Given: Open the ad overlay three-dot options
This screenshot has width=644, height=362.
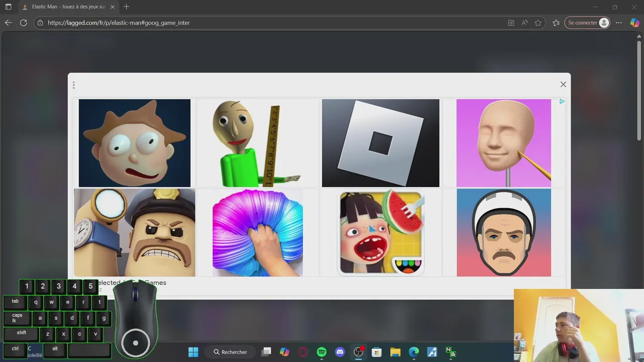Looking at the screenshot, I should [x=73, y=85].
